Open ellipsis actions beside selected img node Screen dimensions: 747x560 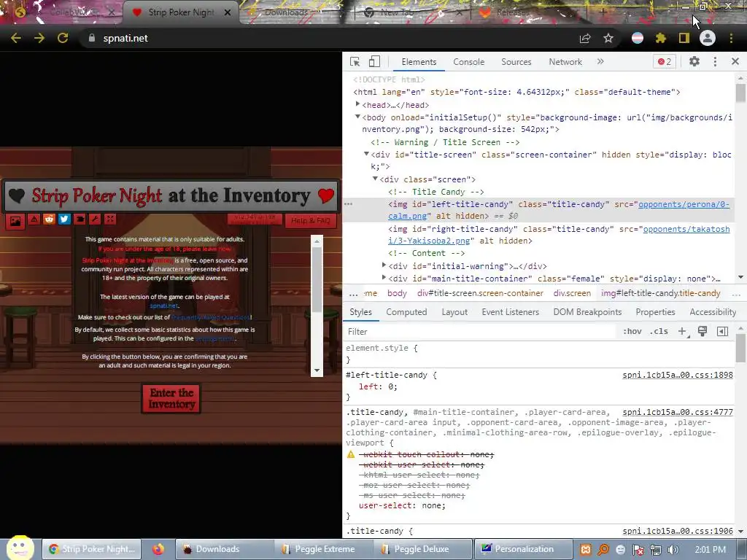348,204
